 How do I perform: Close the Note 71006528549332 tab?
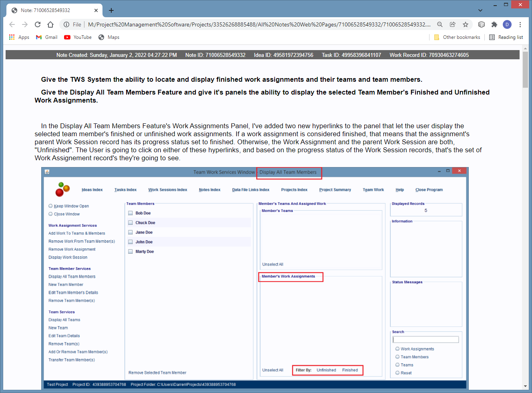pos(96,10)
